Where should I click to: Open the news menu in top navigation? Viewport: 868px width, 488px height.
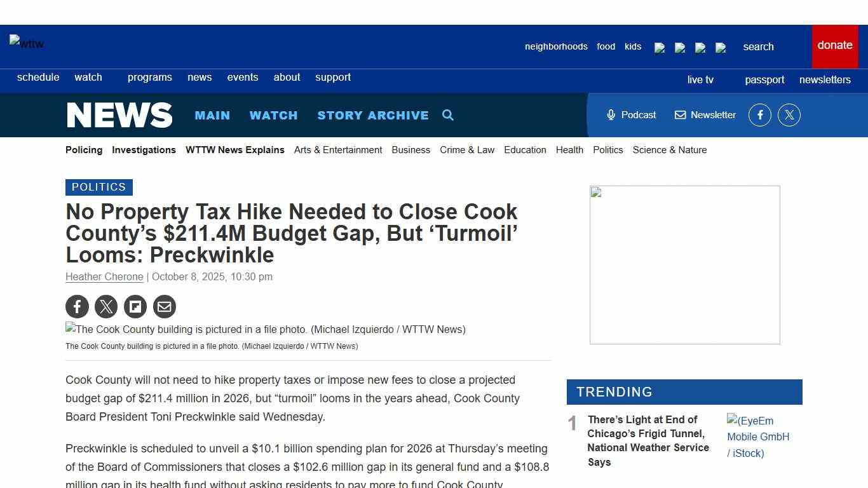coord(200,77)
